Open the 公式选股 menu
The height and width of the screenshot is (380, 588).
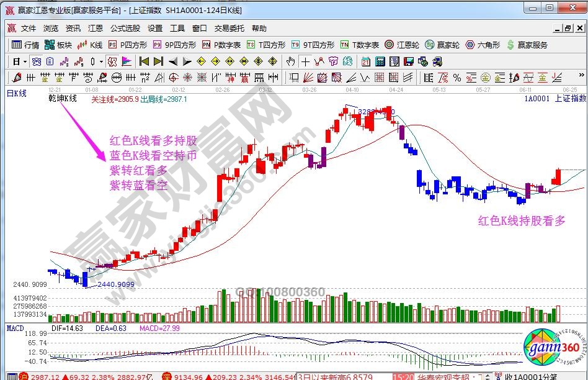[125, 29]
